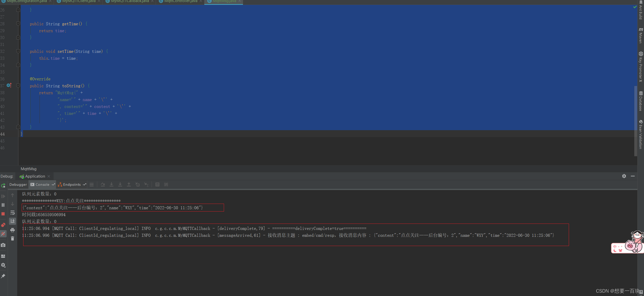The height and width of the screenshot is (296, 644).
Task: Step into the method
Action: 112,184
